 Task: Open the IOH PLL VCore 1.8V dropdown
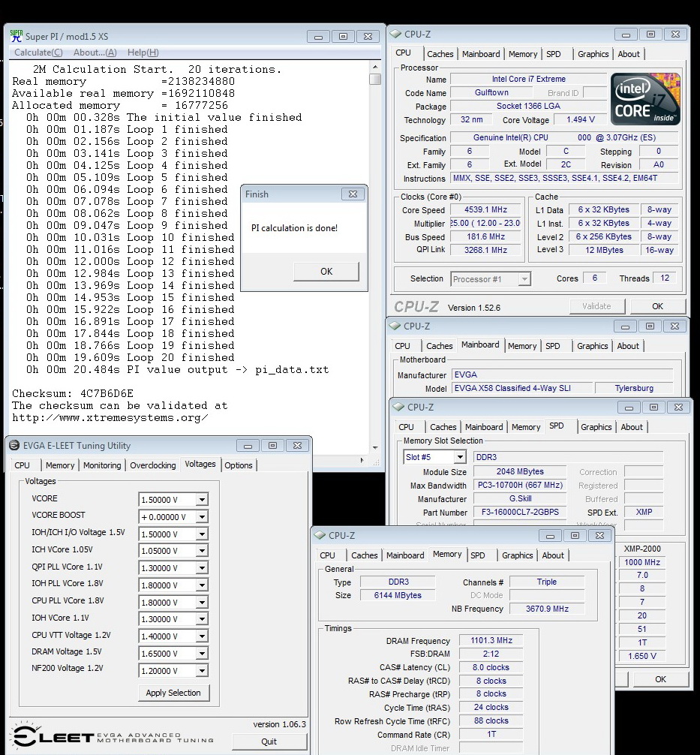coord(203,585)
